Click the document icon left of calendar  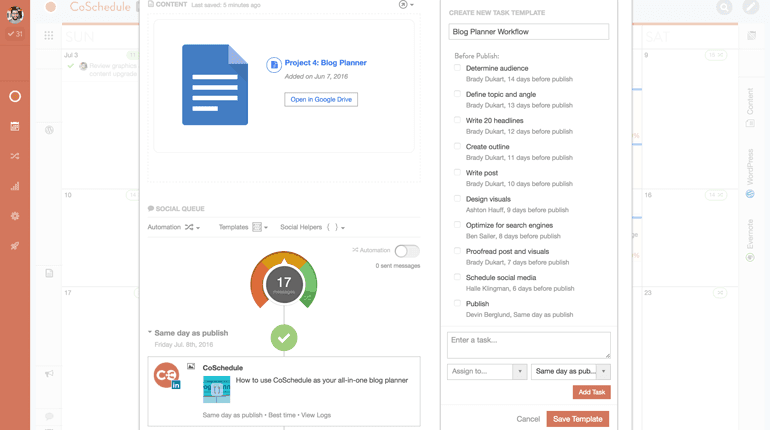(49, 273)
